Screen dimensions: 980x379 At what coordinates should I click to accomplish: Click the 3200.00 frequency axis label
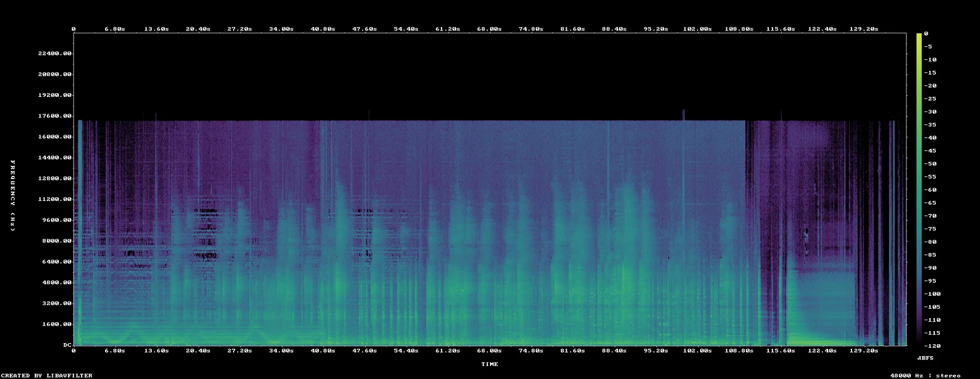[57, 303]
